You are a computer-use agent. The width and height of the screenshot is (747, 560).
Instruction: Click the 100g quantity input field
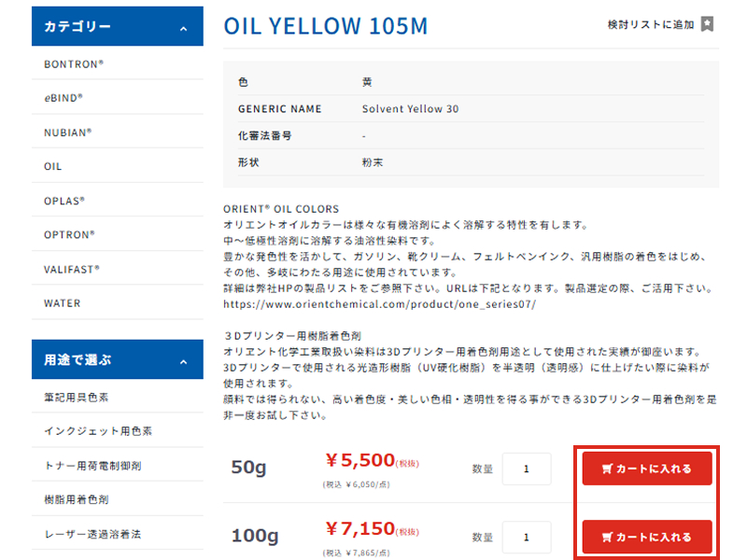click(x=526, y=538)
